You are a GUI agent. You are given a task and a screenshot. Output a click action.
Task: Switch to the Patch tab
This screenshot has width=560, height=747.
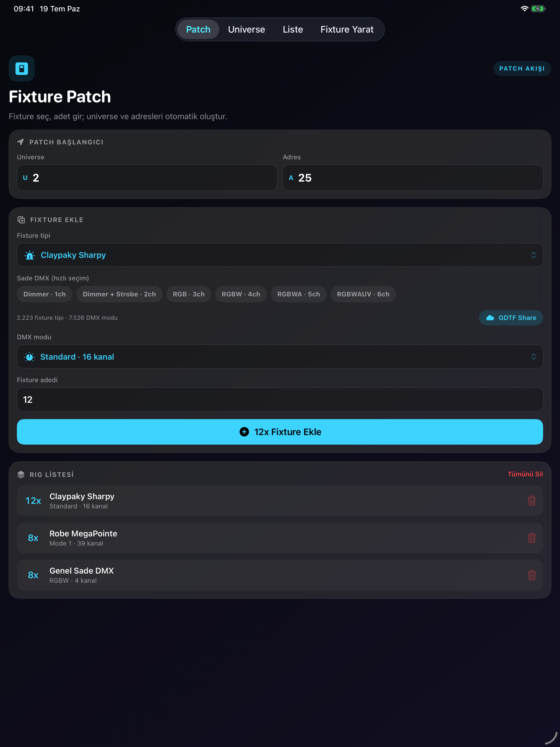pos(198,29)
